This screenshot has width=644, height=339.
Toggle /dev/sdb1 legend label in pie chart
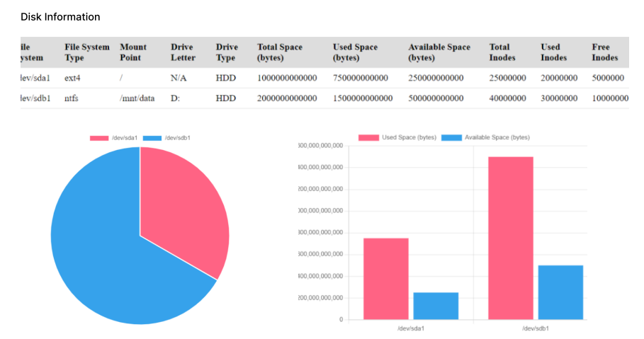click(177, 137)
